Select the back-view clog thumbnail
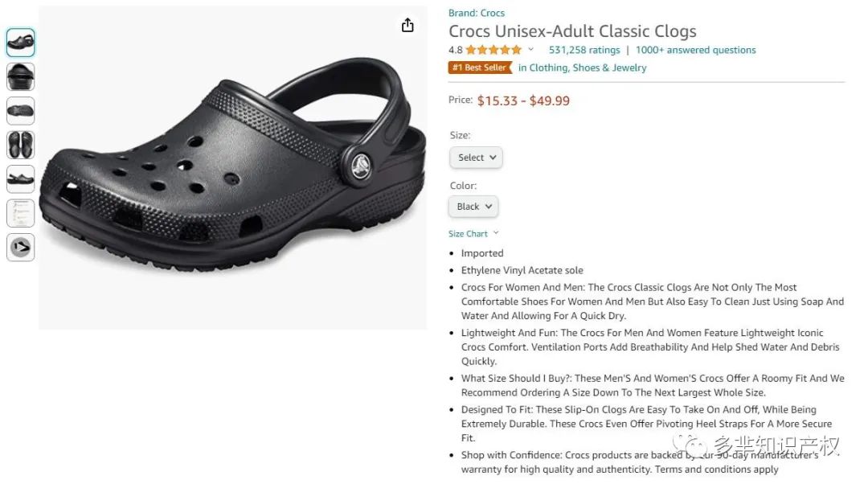The image size is (868, 484). [21, 76]
